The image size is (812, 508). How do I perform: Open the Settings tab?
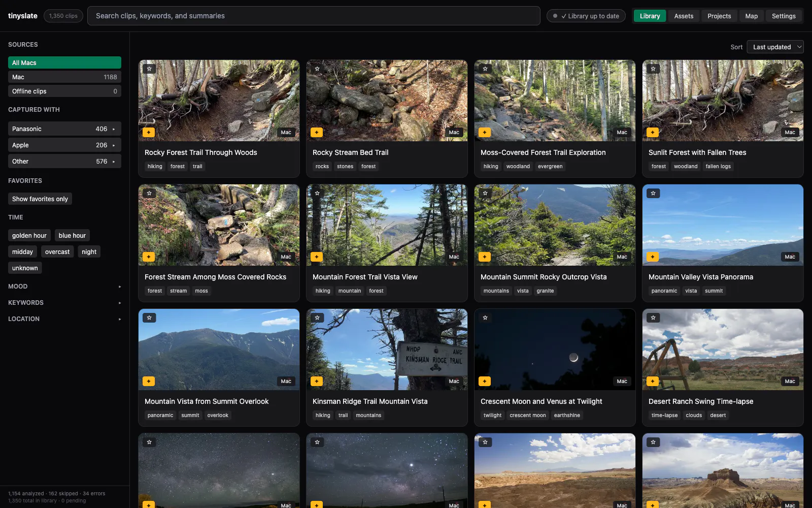click(784, 16)
